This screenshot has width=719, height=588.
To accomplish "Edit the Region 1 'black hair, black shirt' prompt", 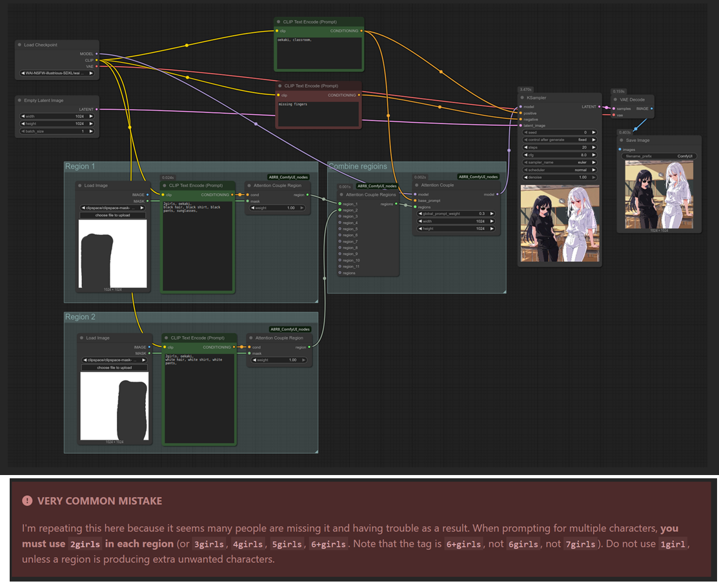I will tap(197, 245).
